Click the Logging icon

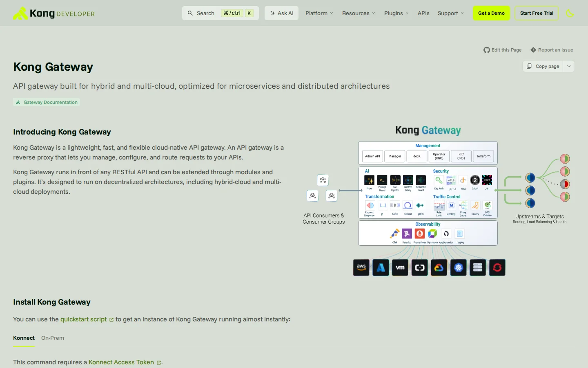460,233
